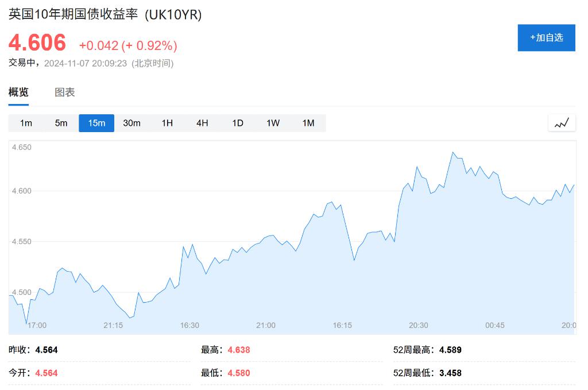
Task: Open the chart style icon on toolbar right
Action: [x=562, y=122]
